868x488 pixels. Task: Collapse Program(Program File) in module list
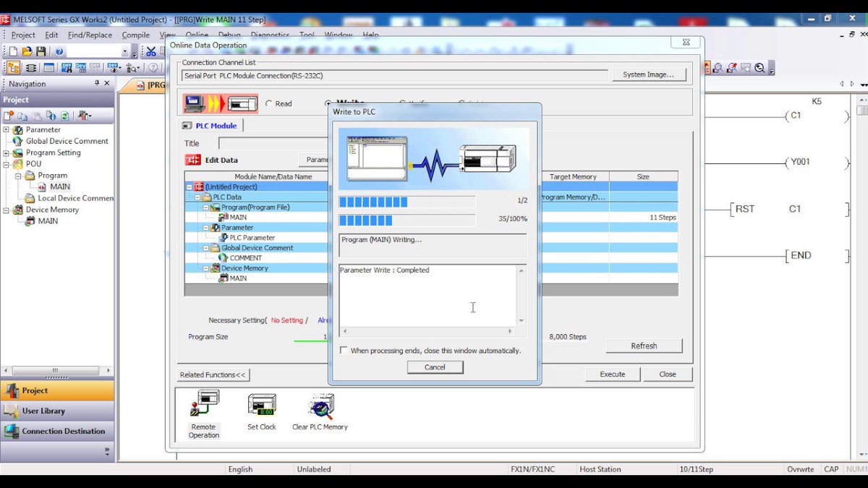[x=206, y=207]
